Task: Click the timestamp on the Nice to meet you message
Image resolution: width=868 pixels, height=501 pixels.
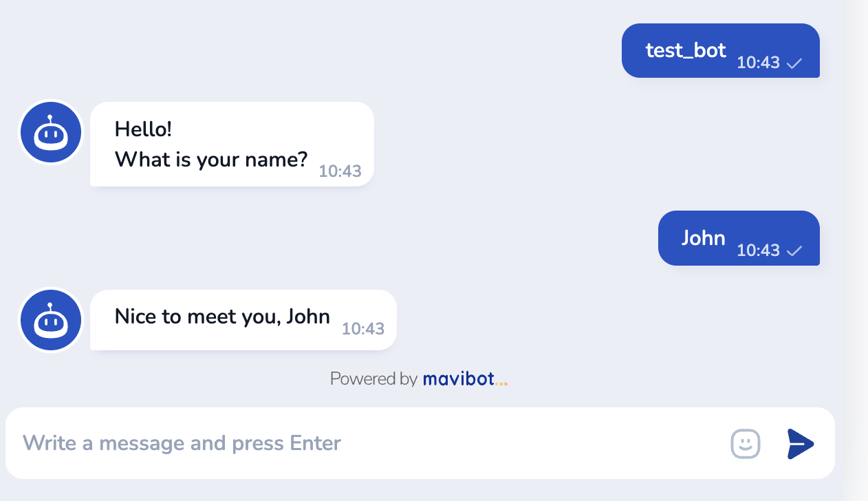Action: (362, 329)
